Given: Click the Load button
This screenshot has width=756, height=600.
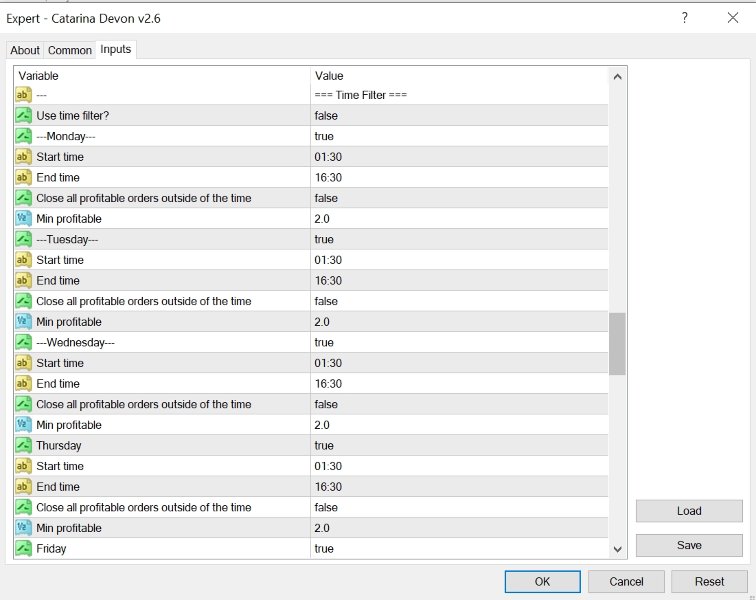Looking at the screenshot, I should (689, 511).
